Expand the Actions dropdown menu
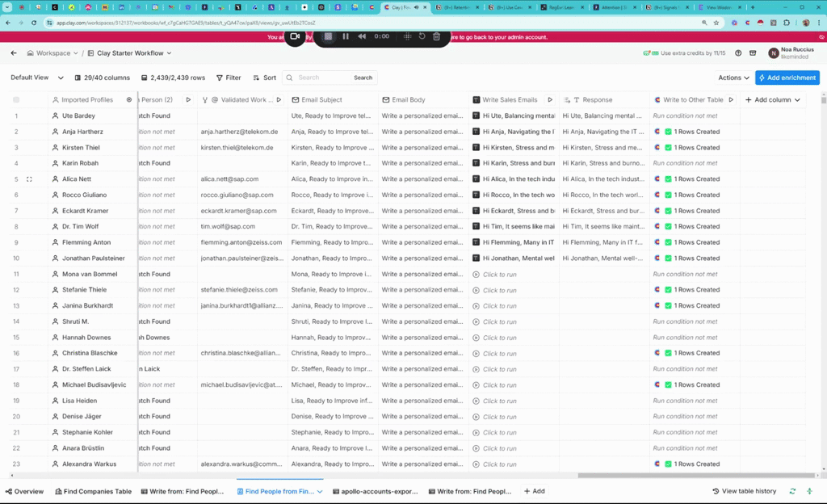The width and height of the screenshot is (827, 504). (733, 78)
